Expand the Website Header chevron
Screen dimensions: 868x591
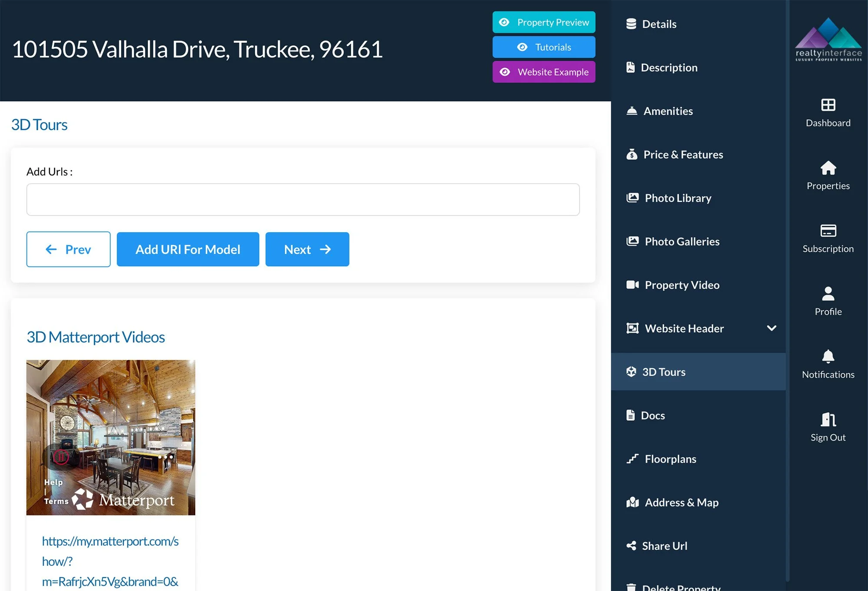pos(771,328)
